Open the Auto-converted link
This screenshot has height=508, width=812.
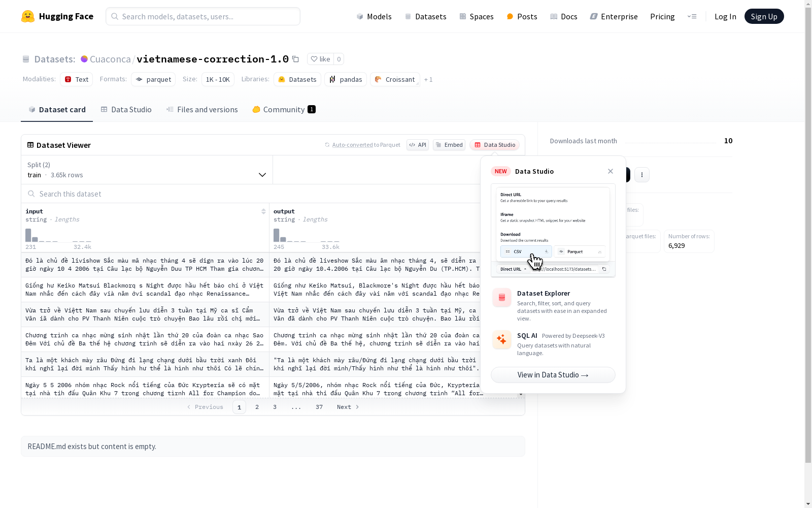(x=352, y=145)
